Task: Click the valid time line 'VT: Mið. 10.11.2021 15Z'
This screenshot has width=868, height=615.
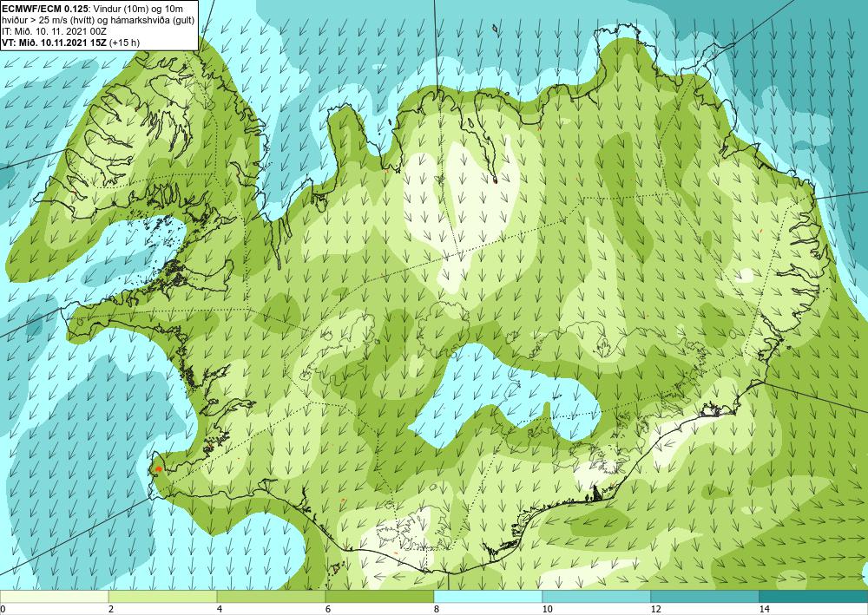Action: tap(54, 43)
